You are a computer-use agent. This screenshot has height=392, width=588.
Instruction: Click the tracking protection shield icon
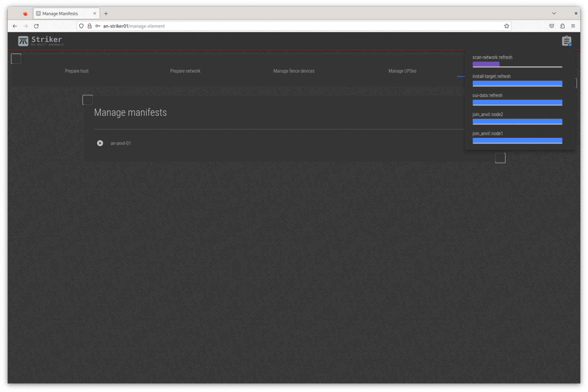(x=82, y=26)
